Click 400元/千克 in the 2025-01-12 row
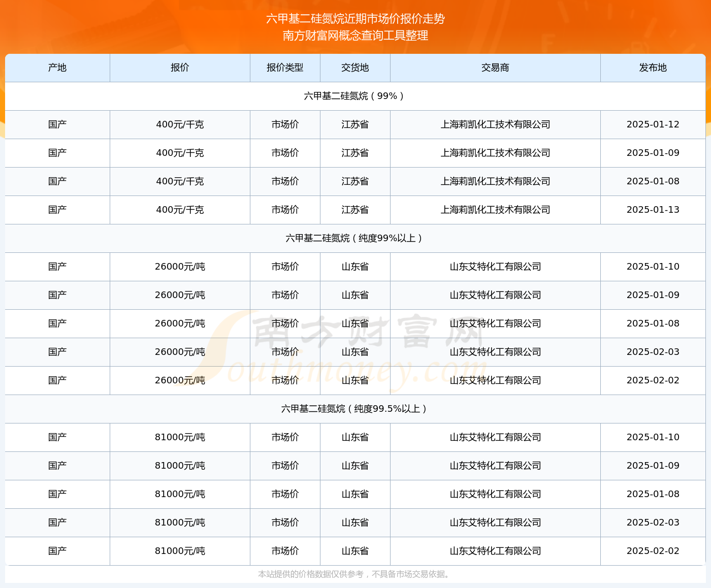Screen dimensions: 711x588 180,124
